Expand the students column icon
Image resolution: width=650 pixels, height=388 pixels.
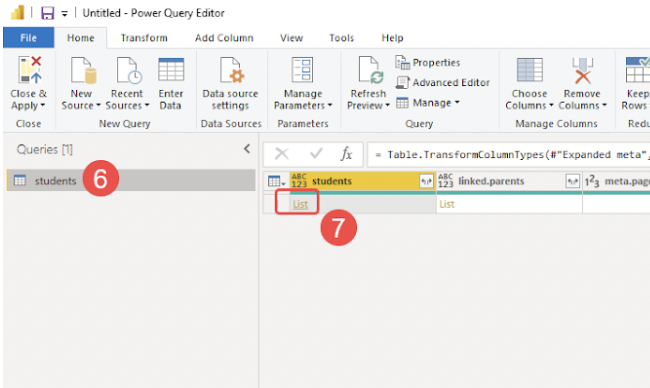click(426, 181)
